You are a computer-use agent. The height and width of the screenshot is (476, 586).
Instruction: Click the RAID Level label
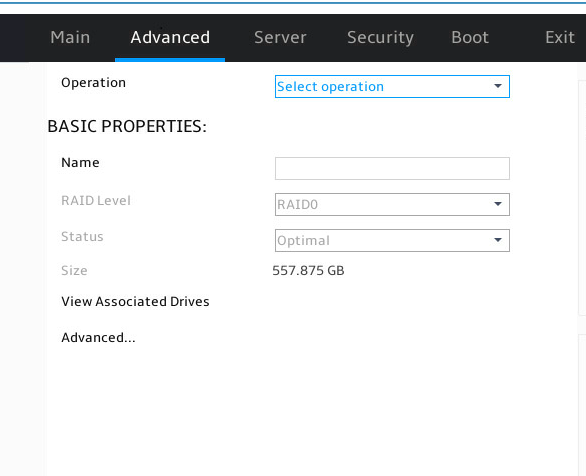[x=96, y=201]
